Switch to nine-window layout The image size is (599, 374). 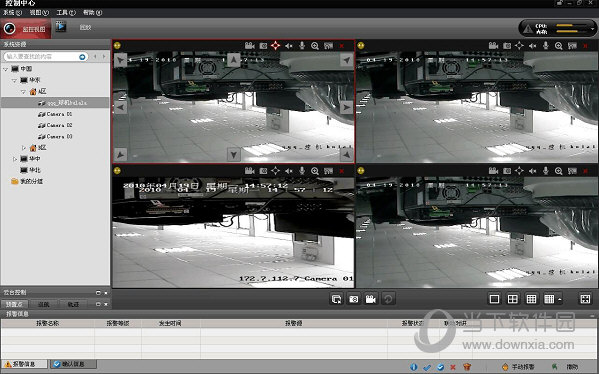[531, 299]
